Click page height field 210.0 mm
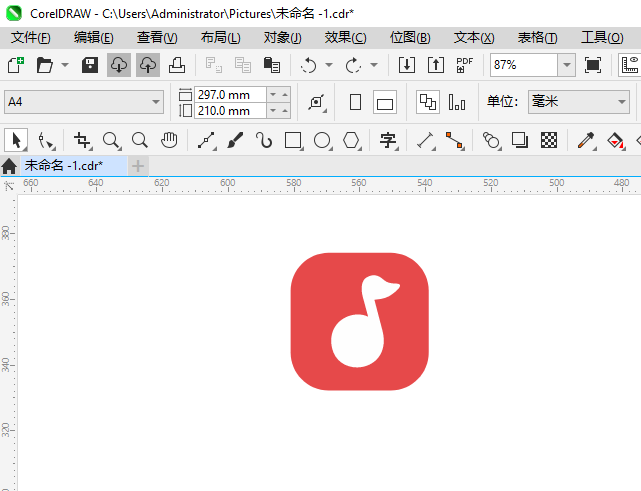The width and height of the screenshot is (641, 491). pyautogui.click(x=230, y=111)
